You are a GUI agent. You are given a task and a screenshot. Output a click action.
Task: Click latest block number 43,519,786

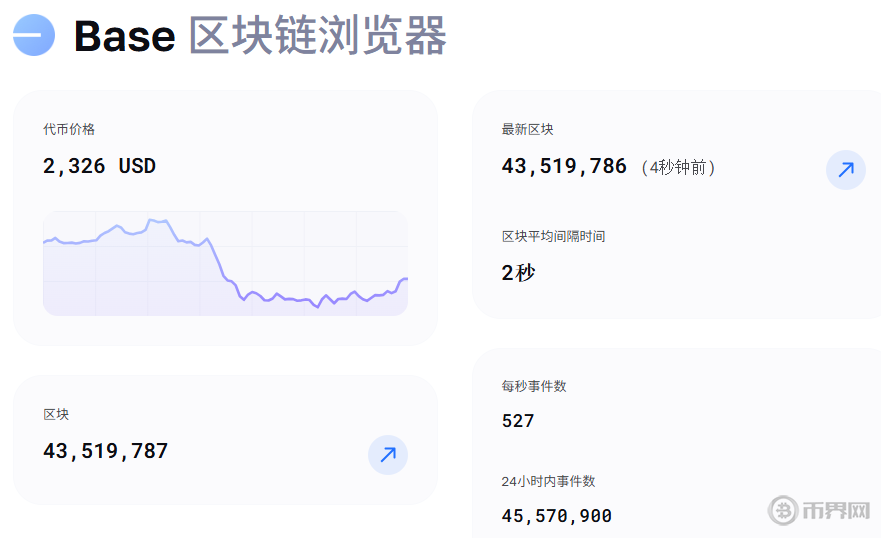pyautogui.click(x=564, y=166)
